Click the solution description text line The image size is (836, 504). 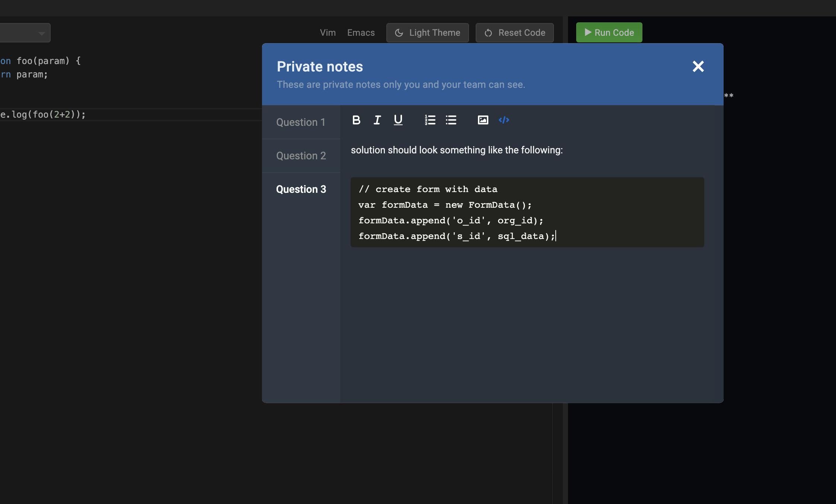point(457,150)
